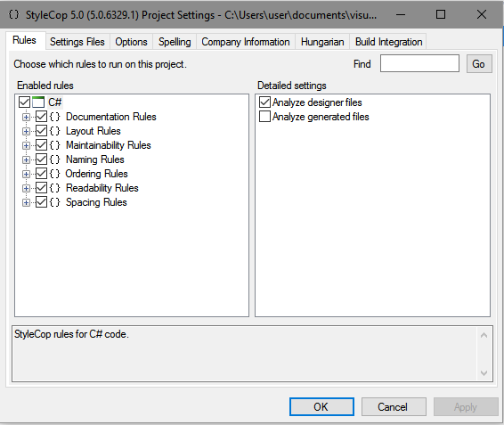This screenshot has height=425, width=504.
Task: Switch to the Spelling tab
Action: click(175, 42)
